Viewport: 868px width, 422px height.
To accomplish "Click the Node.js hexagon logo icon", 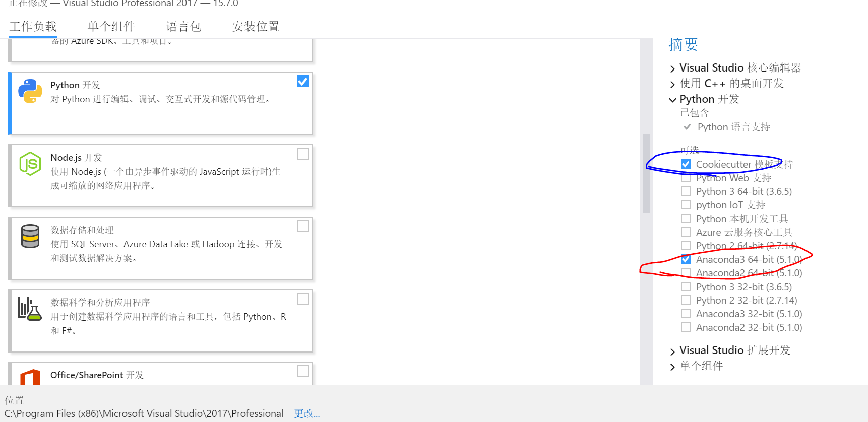I will (30, 164).
